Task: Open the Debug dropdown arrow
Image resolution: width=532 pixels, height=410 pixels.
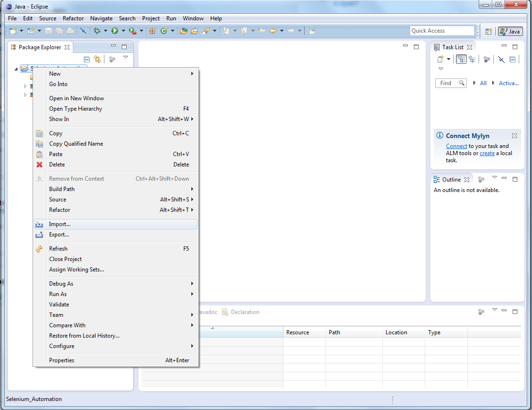Action: click(x=105, y=31)
